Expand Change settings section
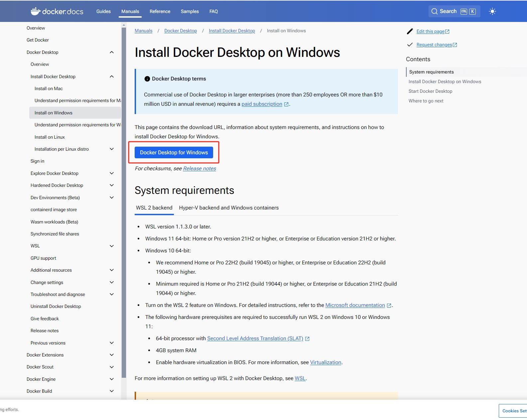Viewport: 527px width, 420px height. 112,282
